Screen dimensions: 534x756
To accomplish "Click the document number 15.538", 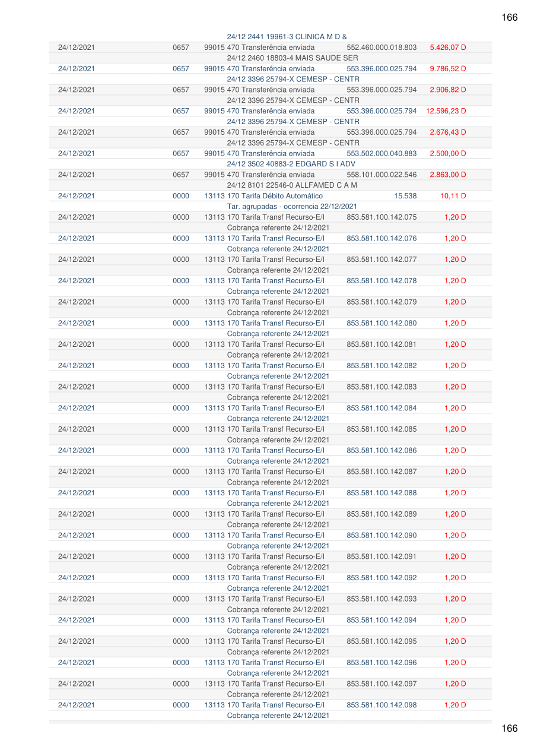I will point(405,196).
